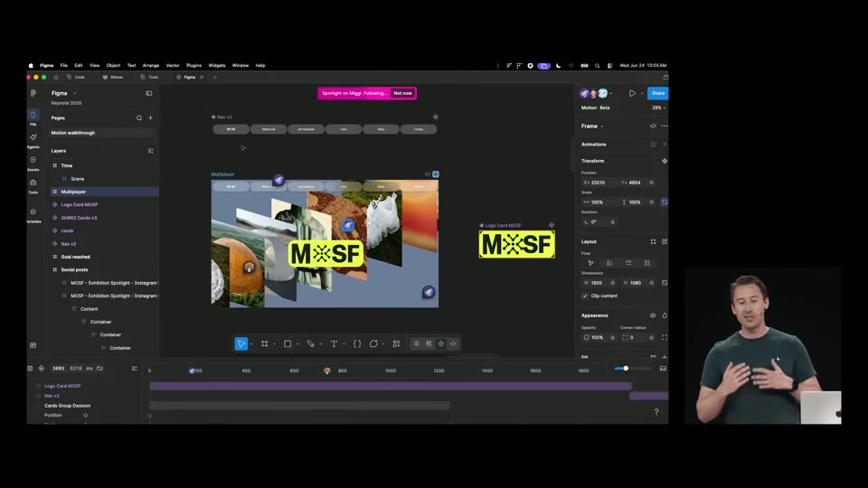Click the Transform keyframe target icon

(665, 161)
